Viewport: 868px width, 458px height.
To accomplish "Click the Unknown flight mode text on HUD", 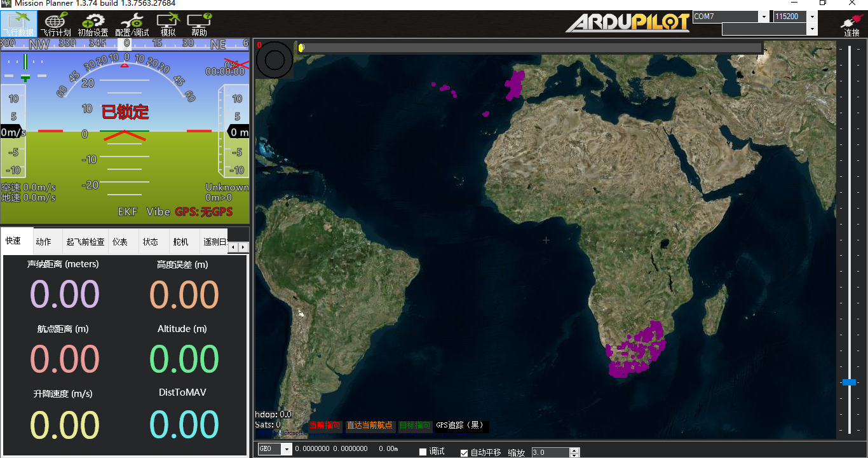I will pos(227,187).
